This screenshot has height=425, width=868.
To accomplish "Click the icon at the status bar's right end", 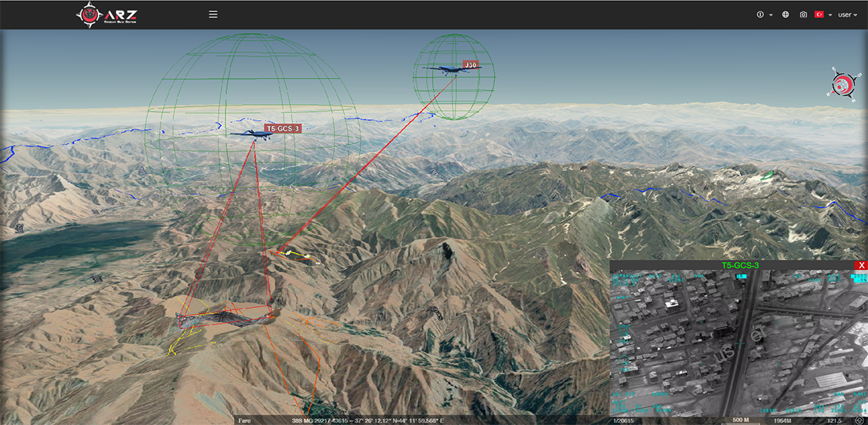I will tap(859, 420).
